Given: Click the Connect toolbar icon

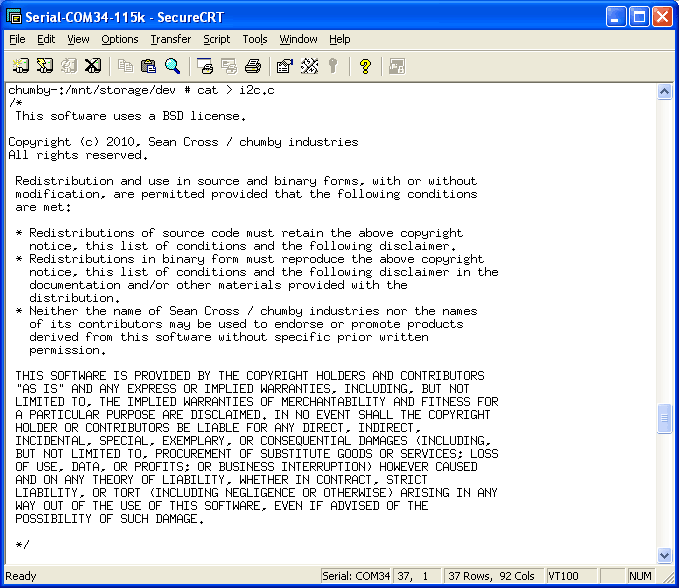Looking at the screenshot, I should point(20,66).
